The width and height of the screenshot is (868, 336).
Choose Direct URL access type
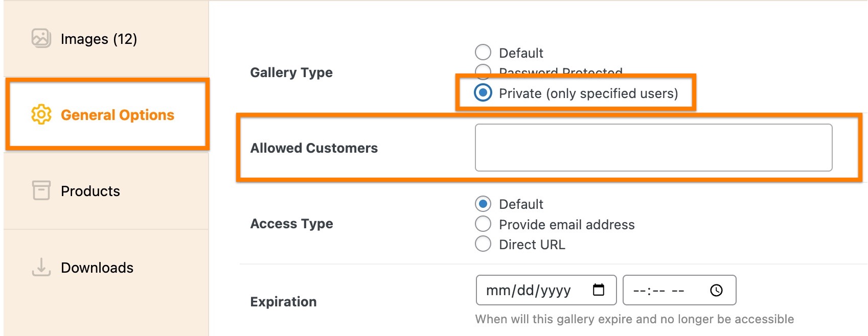click(482, 244)
